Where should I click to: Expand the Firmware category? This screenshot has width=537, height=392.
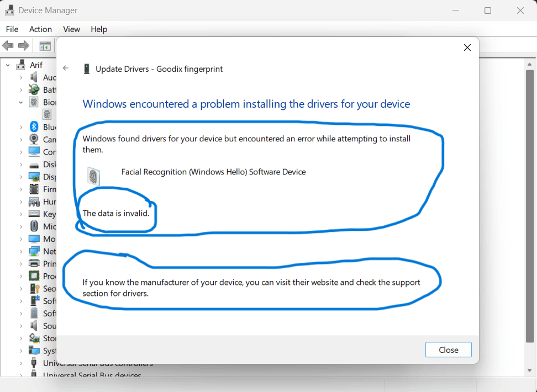click(21, 189)
